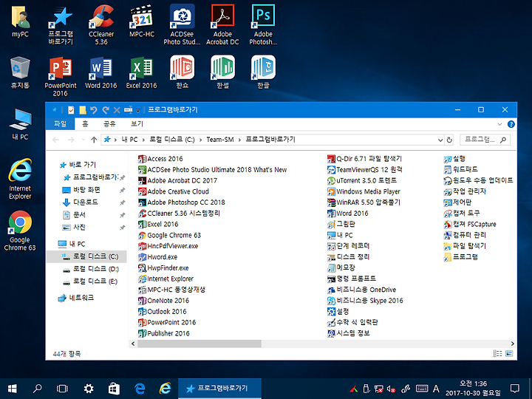This screenshot has width=532, height=399.
Task: Open Settings gear on taskbar
Action: 89,389
